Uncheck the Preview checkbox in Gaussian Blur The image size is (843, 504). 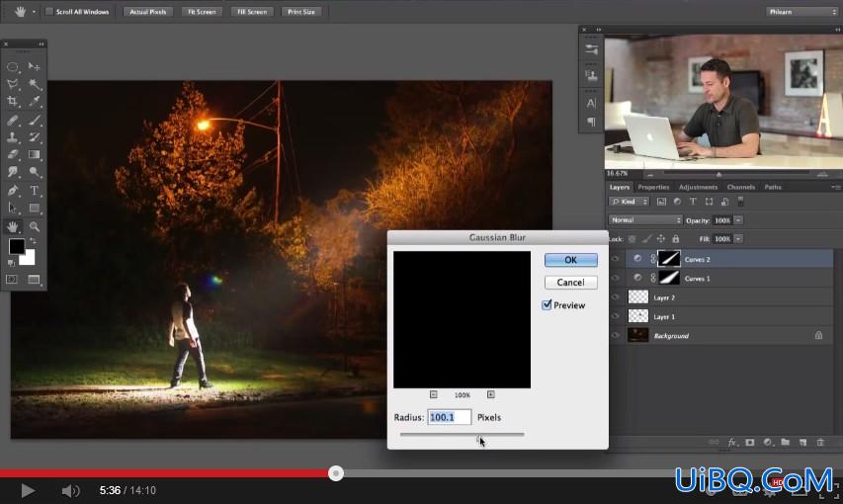pyautogui.click(x=547, y=305)
